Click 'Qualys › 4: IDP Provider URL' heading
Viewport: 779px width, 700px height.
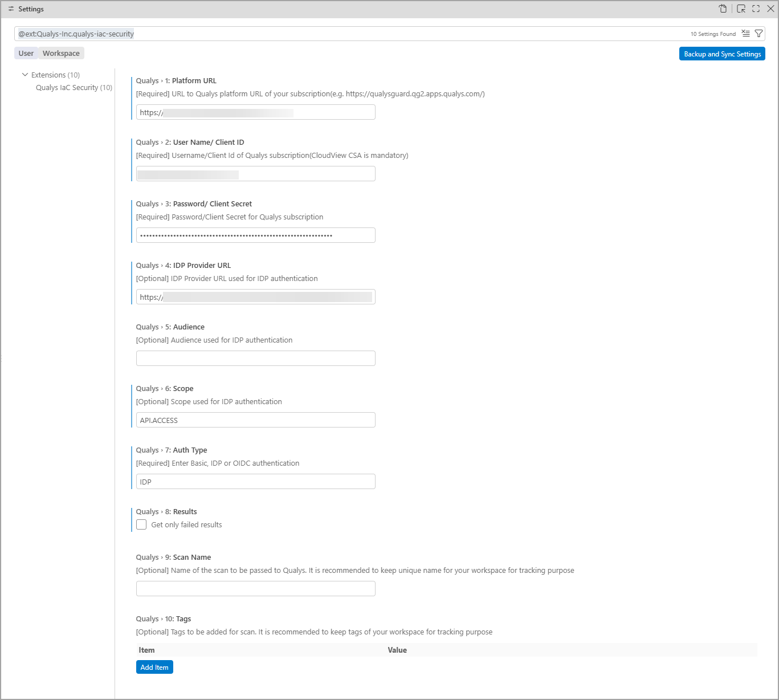point(183,265)
